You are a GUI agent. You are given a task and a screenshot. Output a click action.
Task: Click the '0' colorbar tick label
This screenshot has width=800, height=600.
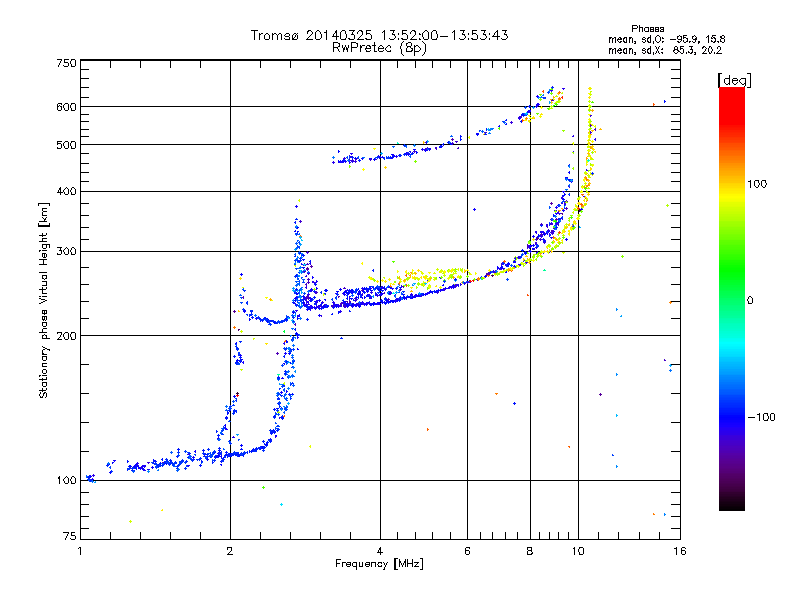click(x=750, y=301)
